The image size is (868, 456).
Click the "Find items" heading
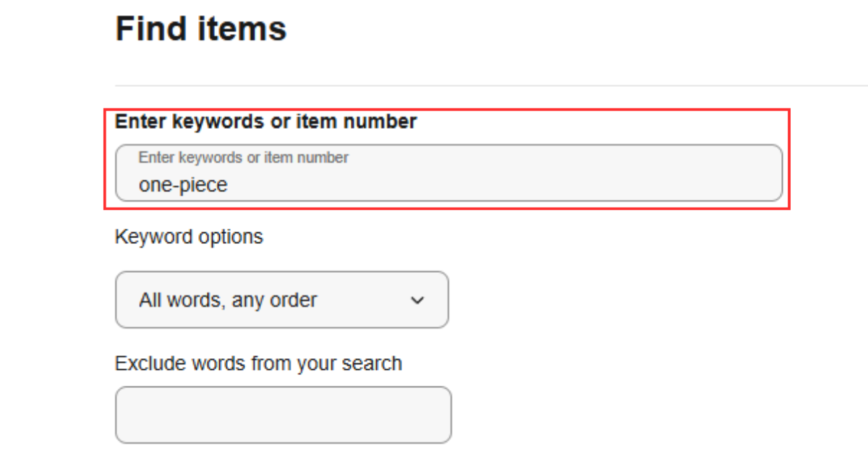click(201, 29)
